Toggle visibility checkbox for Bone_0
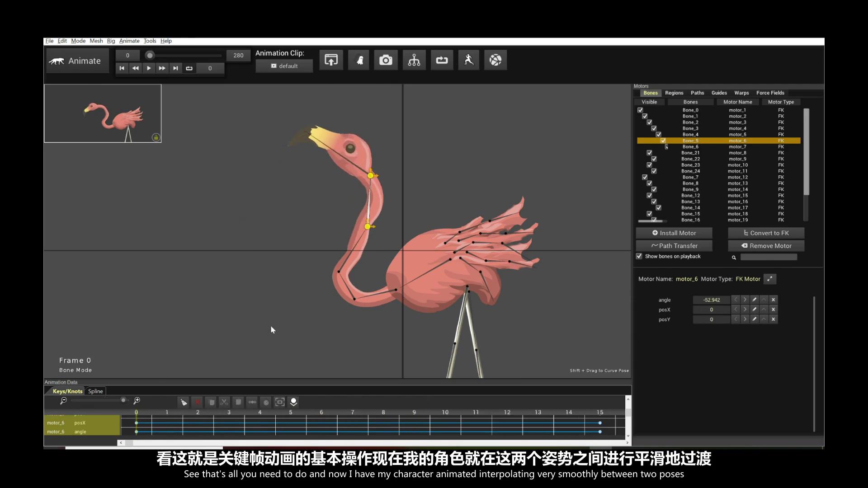 pyautogui.click(x=640, y=110)
